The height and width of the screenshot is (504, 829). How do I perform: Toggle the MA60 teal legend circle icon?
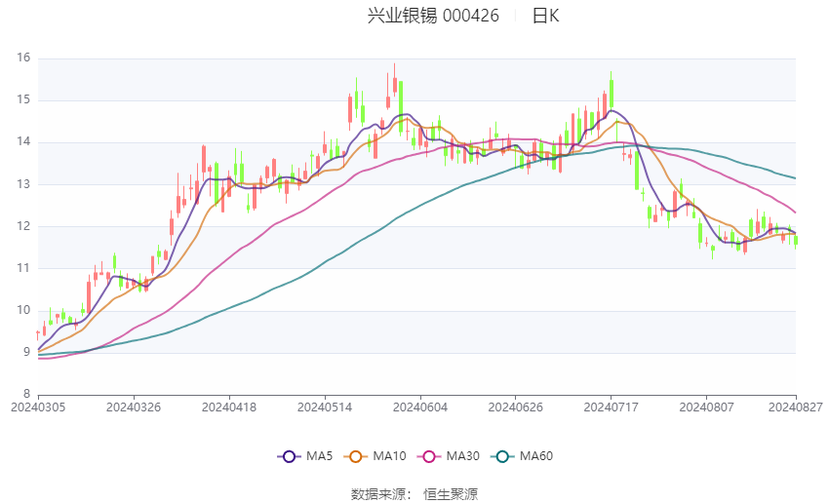pos(502,456)
